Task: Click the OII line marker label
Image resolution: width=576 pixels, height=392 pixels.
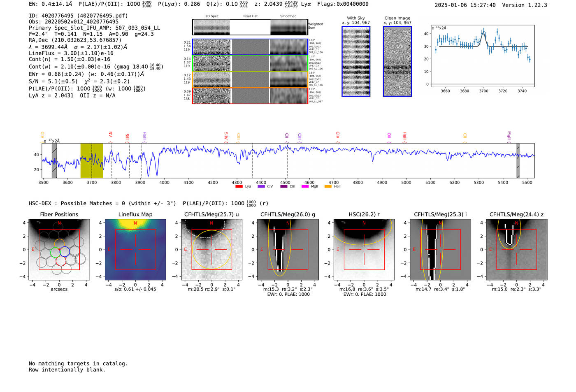Action: click(389, 136)
